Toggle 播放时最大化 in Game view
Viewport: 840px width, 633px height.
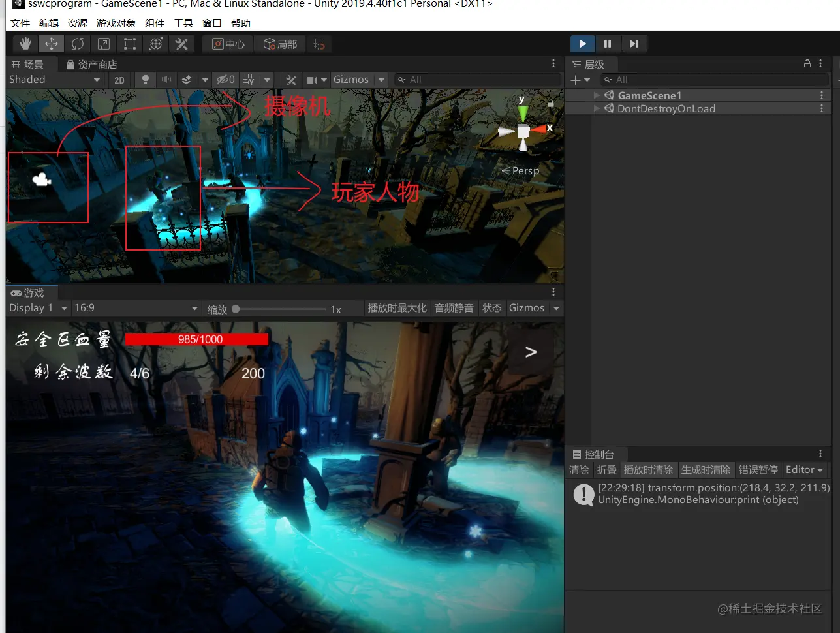pos(397,308)
